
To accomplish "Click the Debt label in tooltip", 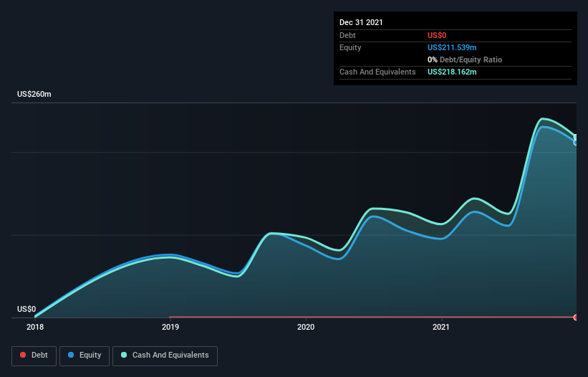I will coord(347,35).
